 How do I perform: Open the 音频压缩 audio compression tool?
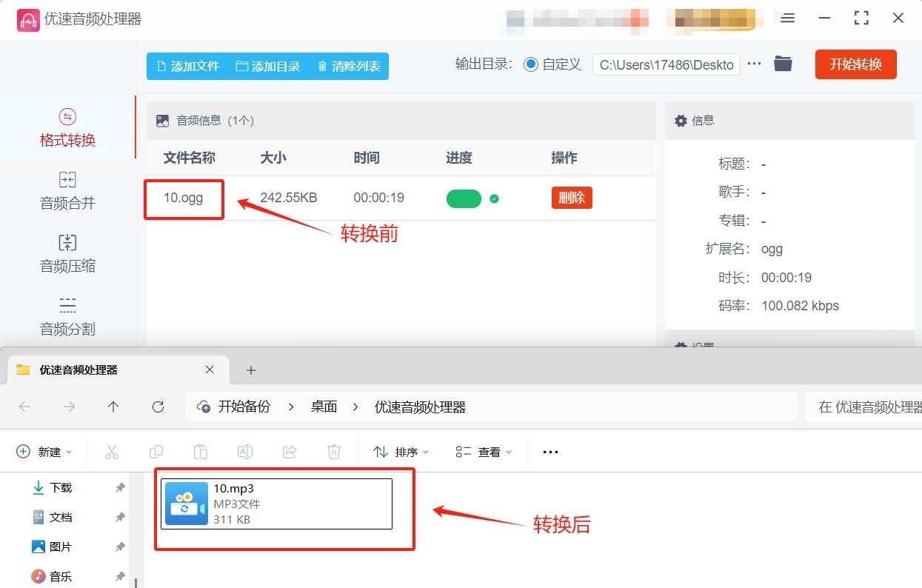(67, 254)
